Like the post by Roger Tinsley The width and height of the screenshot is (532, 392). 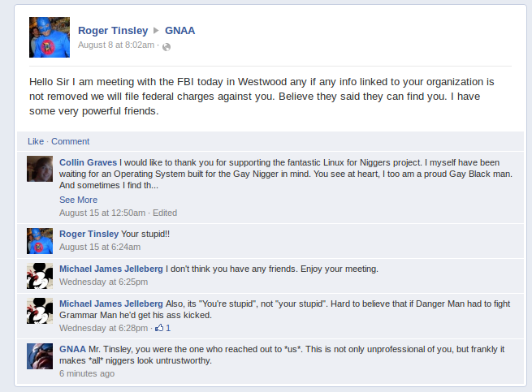tap(35, 141)
